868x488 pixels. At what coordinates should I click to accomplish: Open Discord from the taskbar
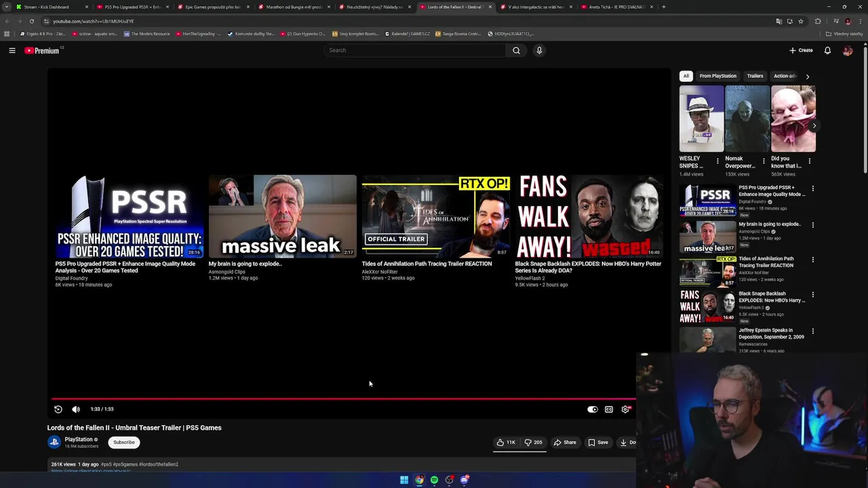click(464, 480)
